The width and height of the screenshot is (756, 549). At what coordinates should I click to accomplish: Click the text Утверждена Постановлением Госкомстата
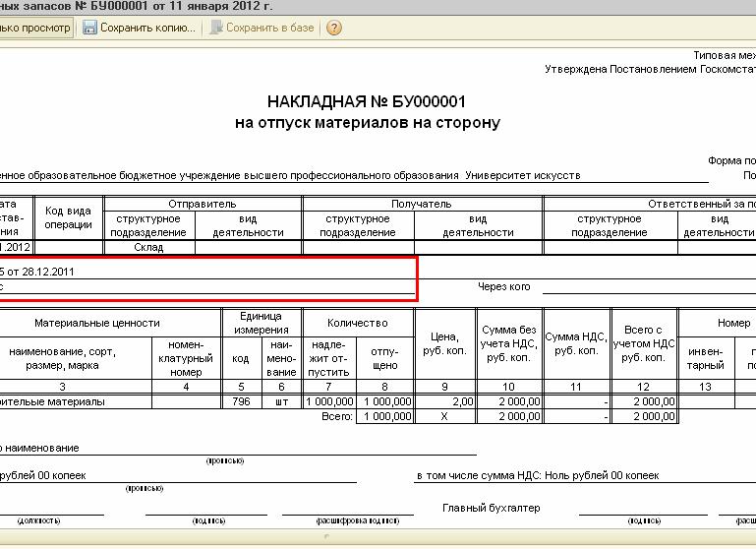(x=650, y=69)
